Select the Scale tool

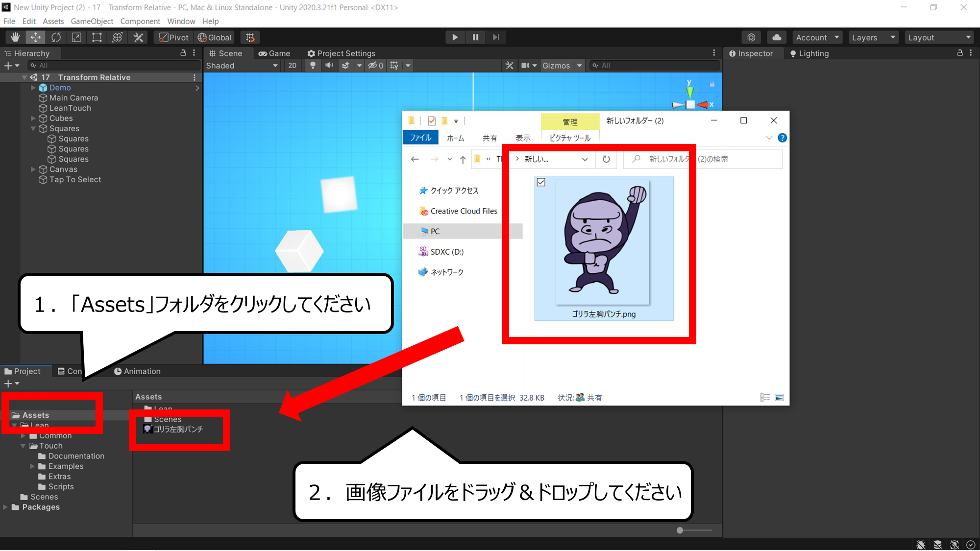tap(76, 37)
